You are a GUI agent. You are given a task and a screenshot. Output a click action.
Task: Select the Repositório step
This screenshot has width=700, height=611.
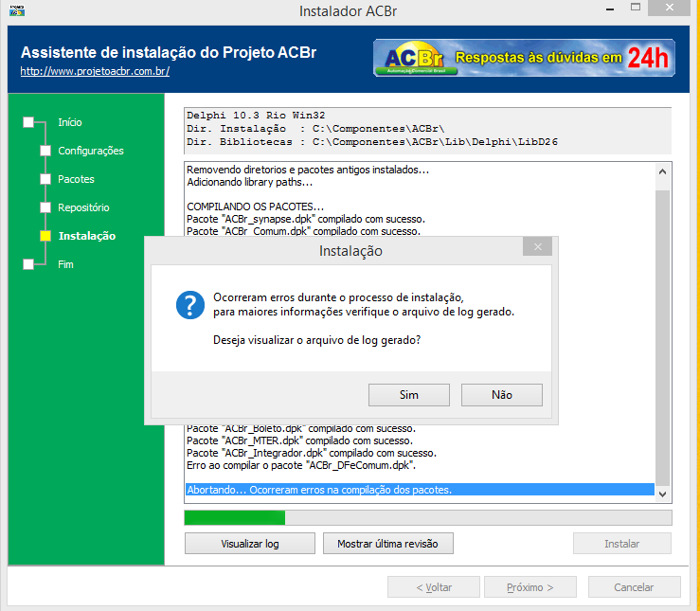(83, 207)
